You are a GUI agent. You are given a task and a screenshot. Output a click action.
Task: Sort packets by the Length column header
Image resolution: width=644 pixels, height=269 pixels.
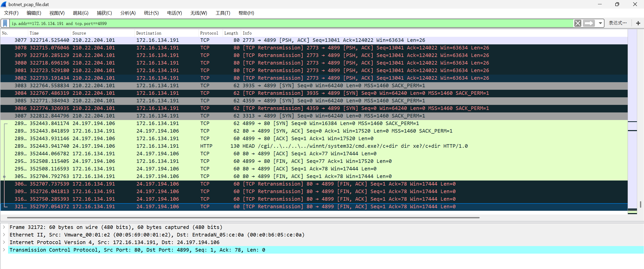[232, 33]
